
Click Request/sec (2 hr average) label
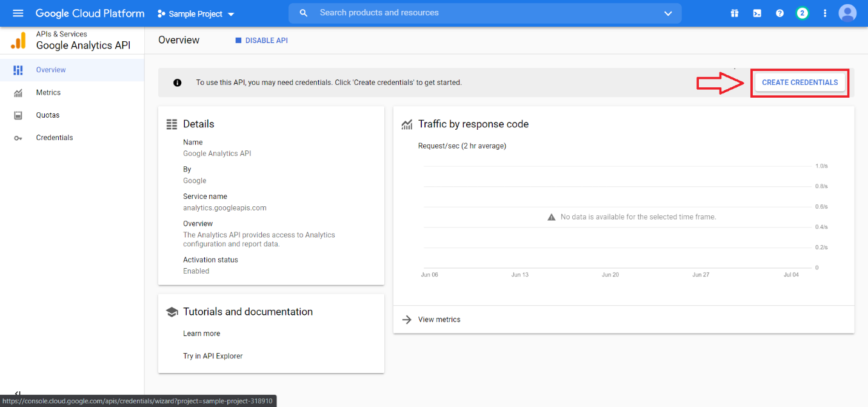462,146
